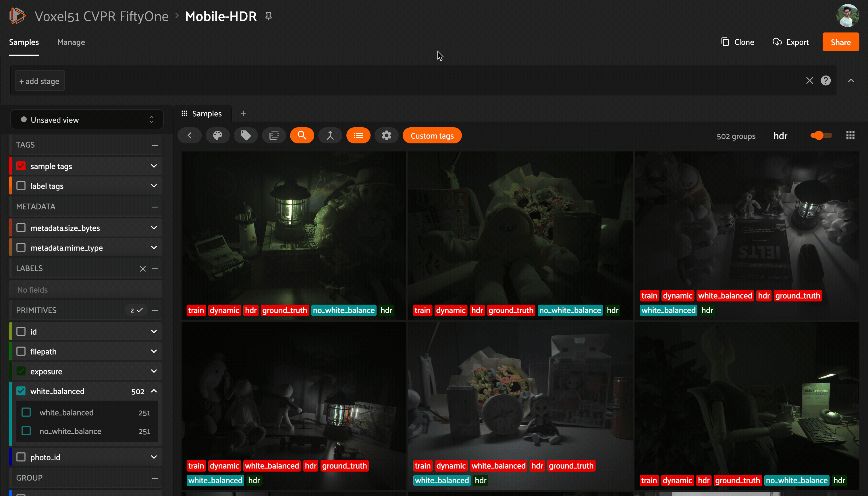Viewport: 868px width, 496px height.
Task: Collapse the white_balanced field section
Action: click(x=154, y=391)
